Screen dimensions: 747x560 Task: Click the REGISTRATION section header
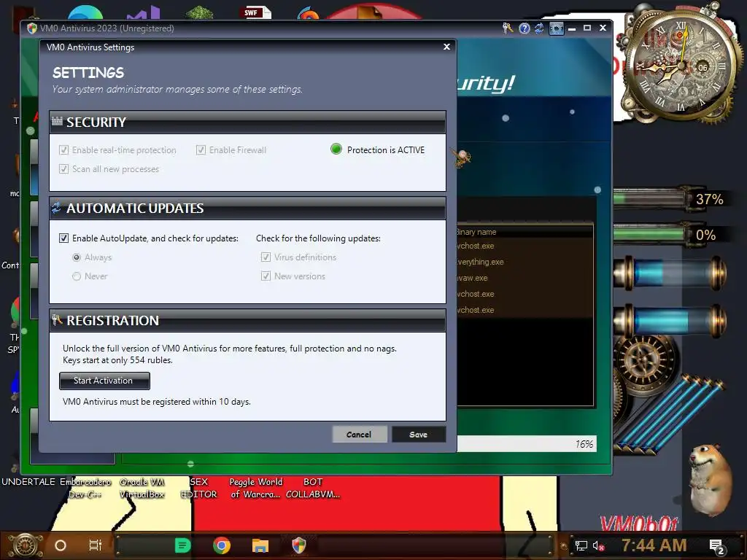[248, 321]
